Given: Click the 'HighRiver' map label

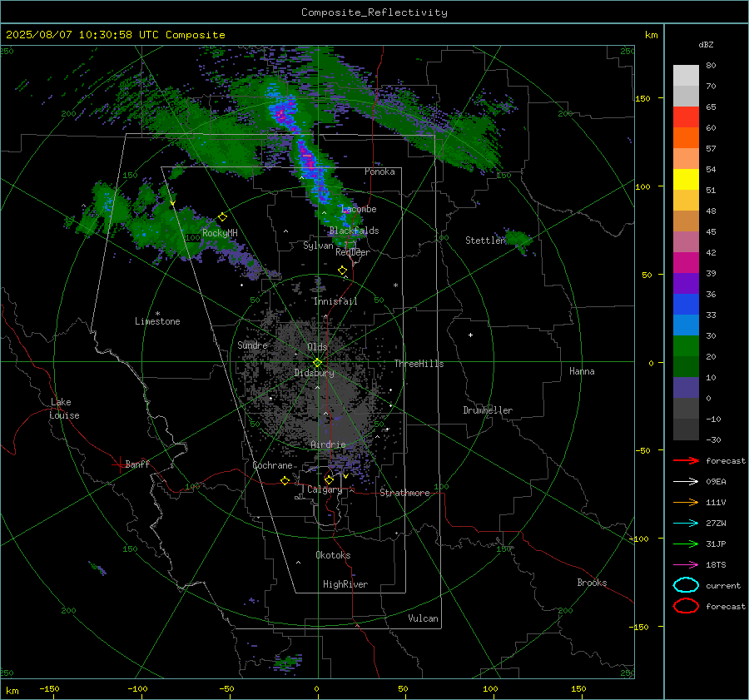Looking at the screenshot, I should (x=345, y=584).
